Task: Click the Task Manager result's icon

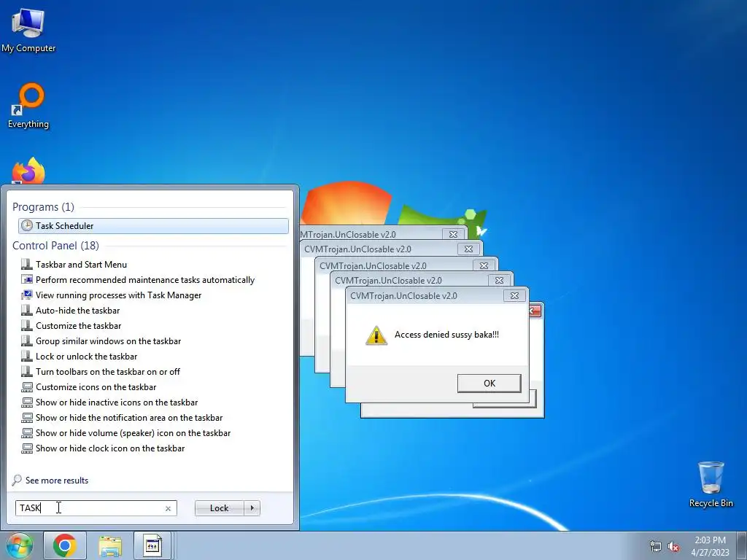Action: pyautogui.click(x=27, y=295)
